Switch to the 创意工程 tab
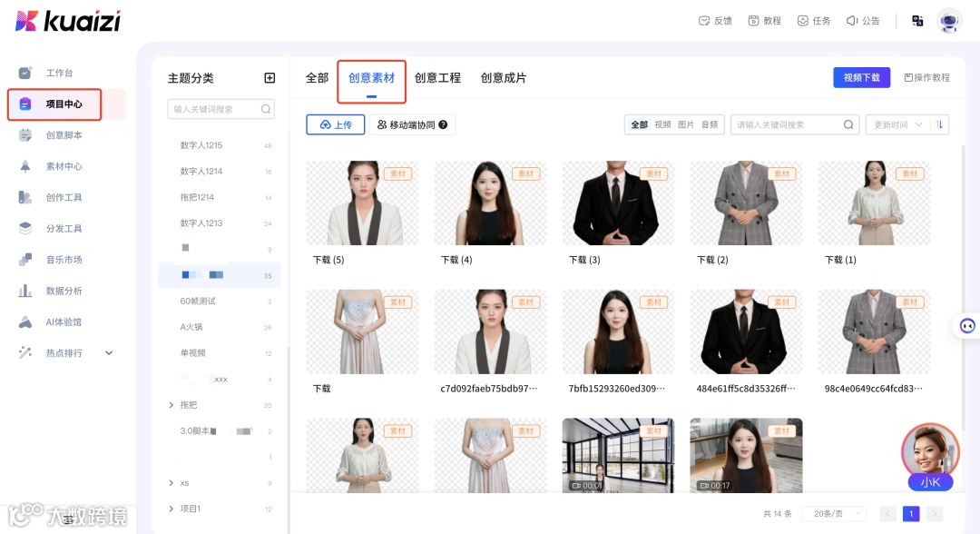This screenshot has width=980, height=534. (x=438, y=77)
